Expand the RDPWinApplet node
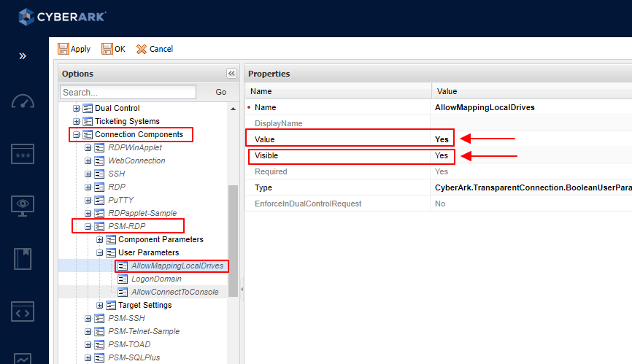The width and height of the screenshot is (632, 364). [88, 148]
